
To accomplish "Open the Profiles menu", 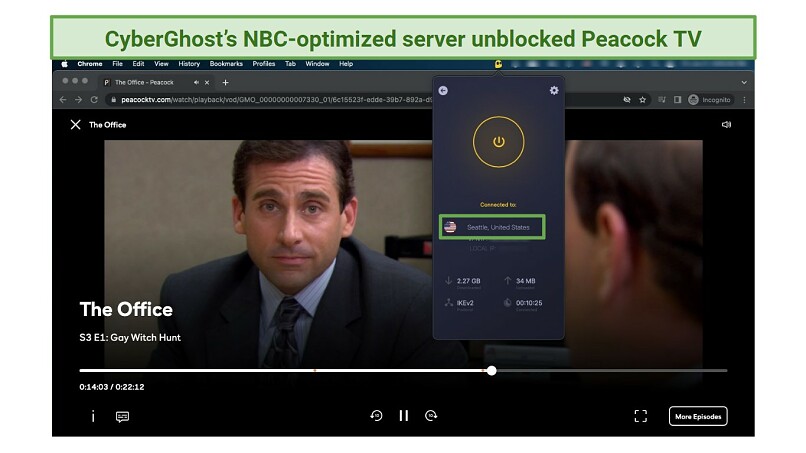I will (x=264, y=64).
